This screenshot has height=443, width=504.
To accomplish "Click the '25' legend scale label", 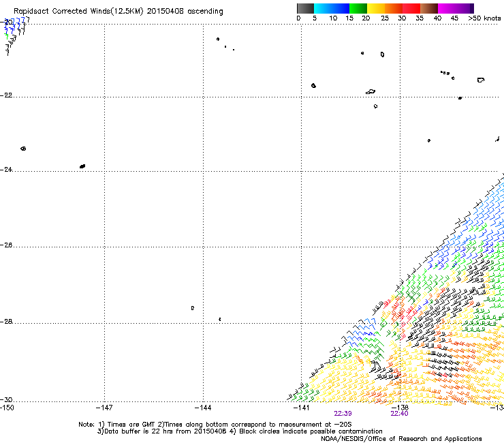I will pos(385,18).
